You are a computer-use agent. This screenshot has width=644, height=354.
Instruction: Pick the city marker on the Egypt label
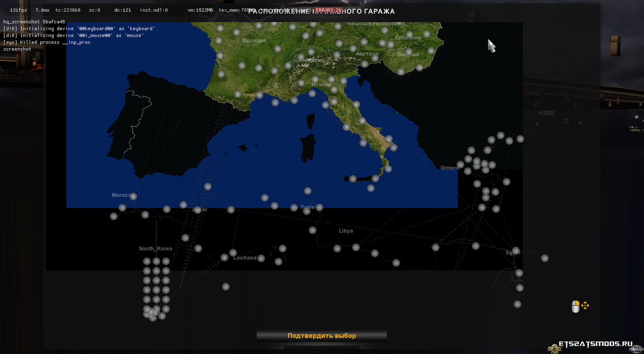coord(516,250)
